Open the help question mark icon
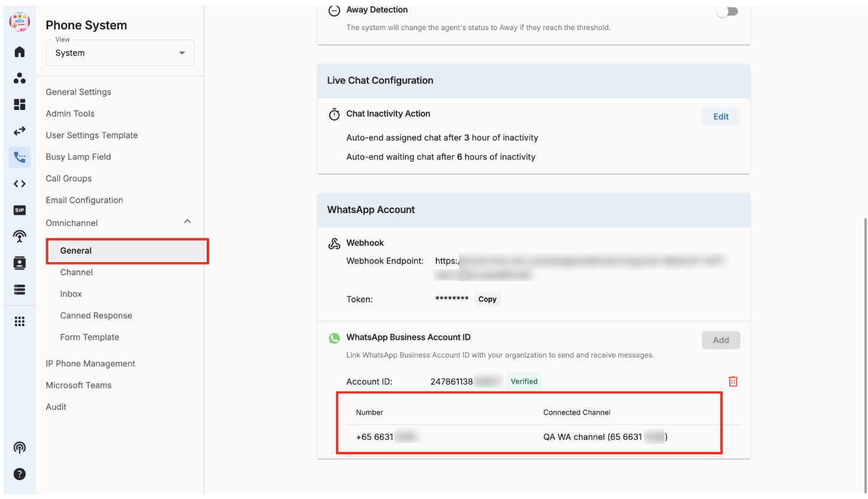This screenshot has height=499, width=868. (x=19, y=474)
